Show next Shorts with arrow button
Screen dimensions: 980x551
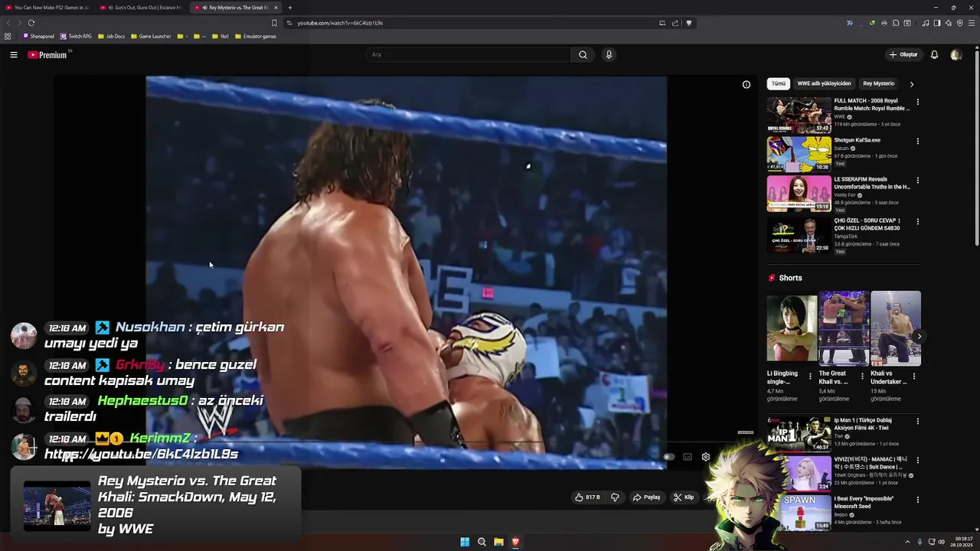click(919, 336)
